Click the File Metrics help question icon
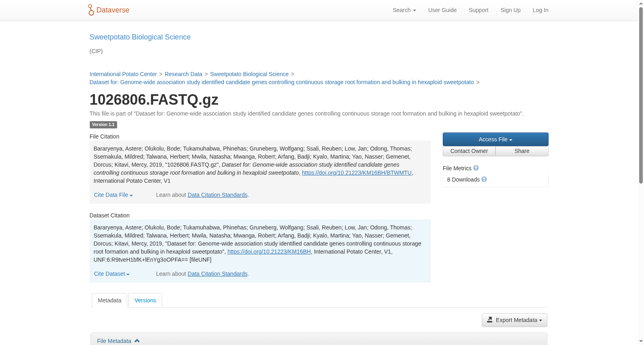 [x=476, y=168]
